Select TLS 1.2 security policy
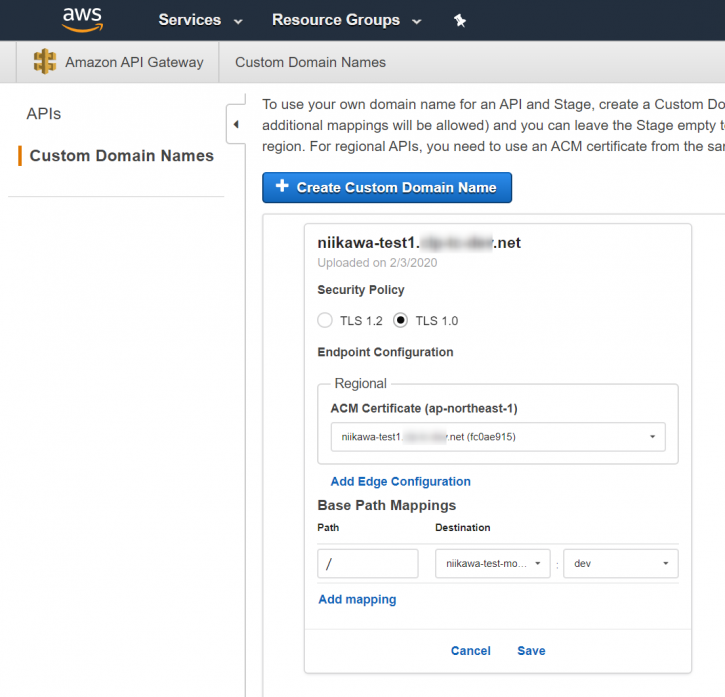Image resolution: width=725 pixels, height=697 pixels. coord(325,320)
